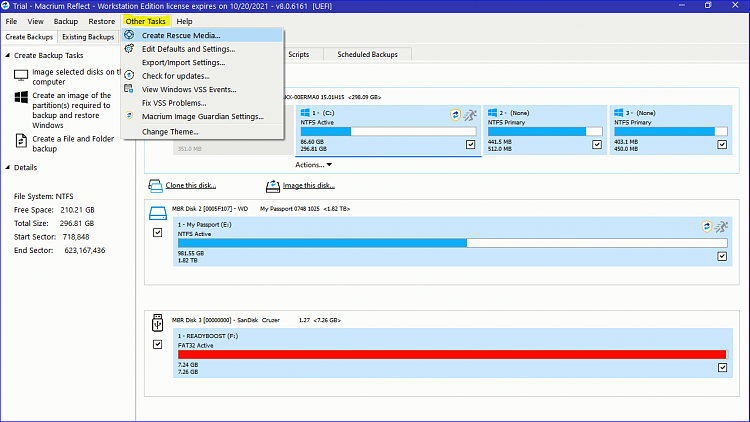The width and height of the screenshot is (750, 422).
Task: Click Windows flag icon on partition 3 (None)
Action: 618,112
